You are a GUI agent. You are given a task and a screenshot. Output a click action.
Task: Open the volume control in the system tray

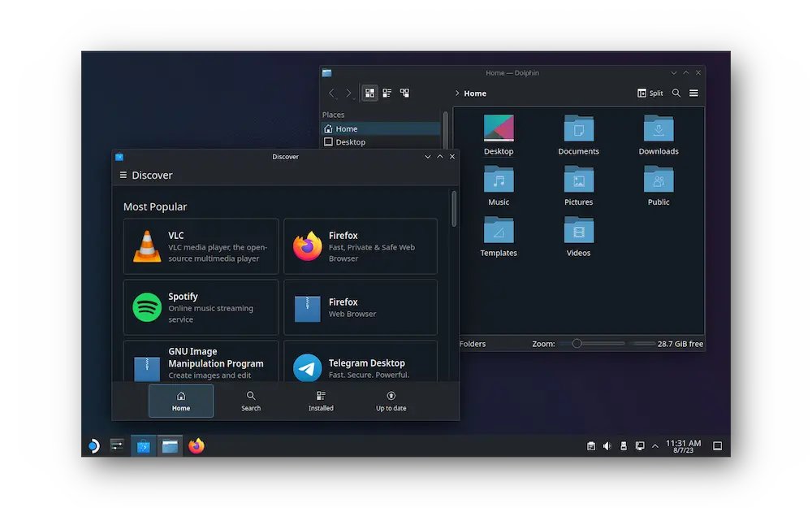(x=607, y=445)
